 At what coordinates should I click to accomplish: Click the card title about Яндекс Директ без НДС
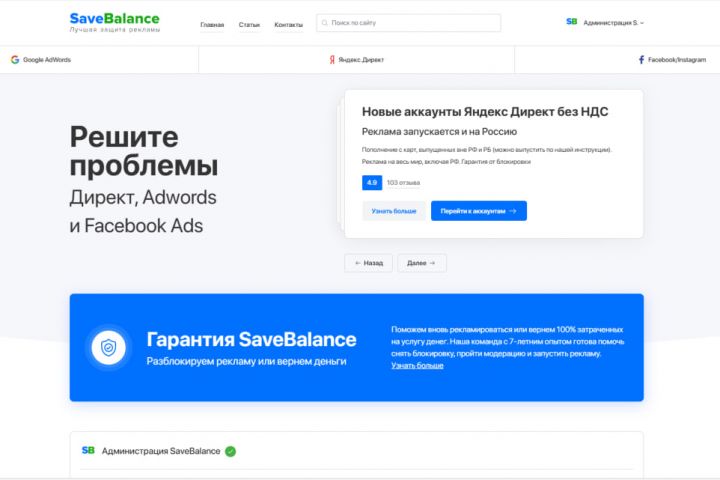tap(485, 112)
